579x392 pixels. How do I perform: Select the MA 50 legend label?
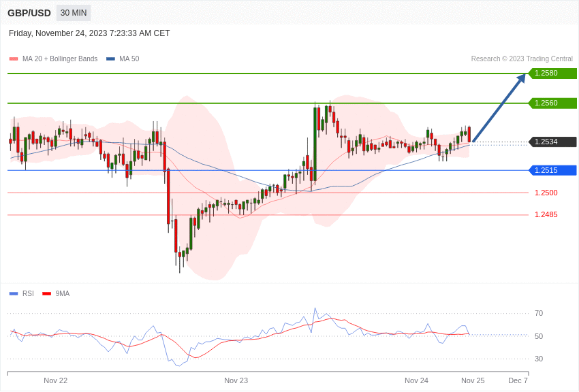129,59
